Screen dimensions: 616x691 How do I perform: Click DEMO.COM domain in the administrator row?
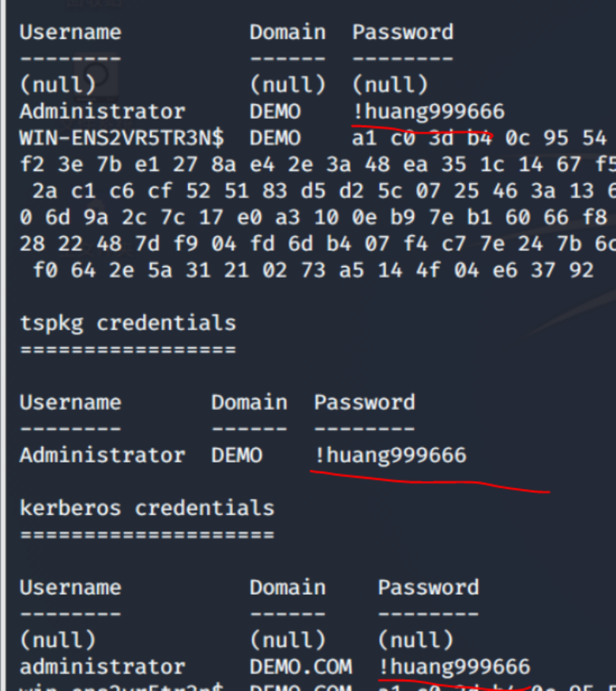(x=300, y=667)
